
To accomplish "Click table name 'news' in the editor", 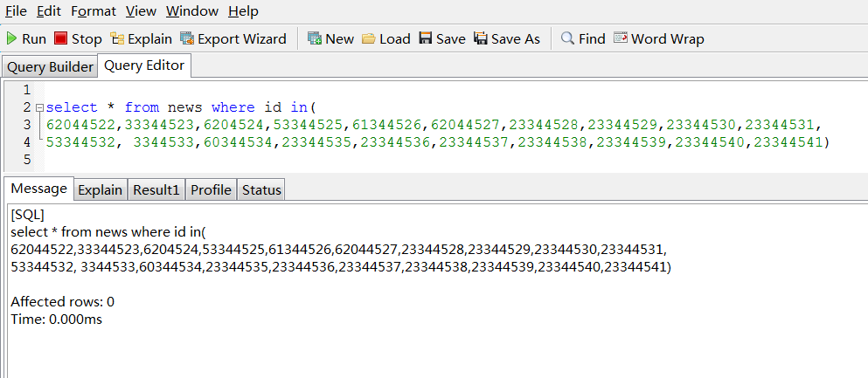I will click(x=185, y=107).
